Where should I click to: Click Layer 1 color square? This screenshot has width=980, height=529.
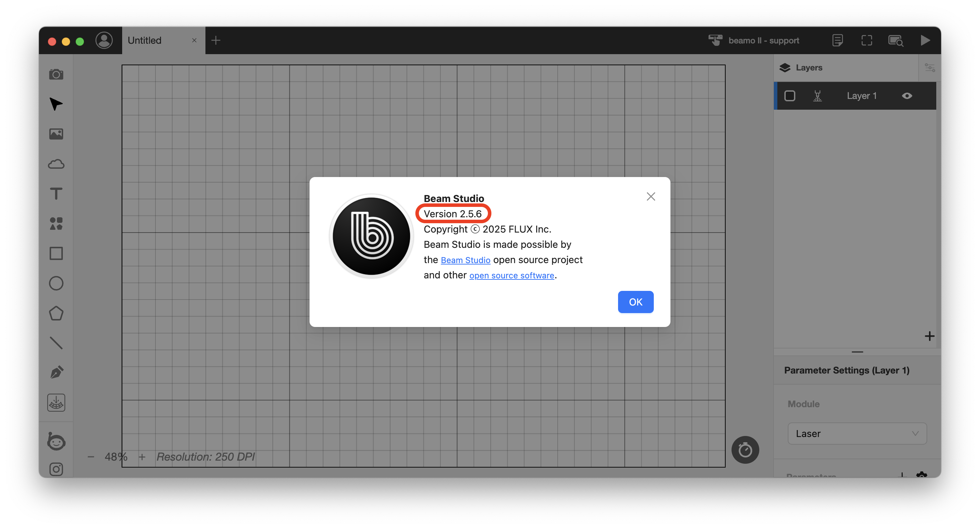click(x=790, y=96)
